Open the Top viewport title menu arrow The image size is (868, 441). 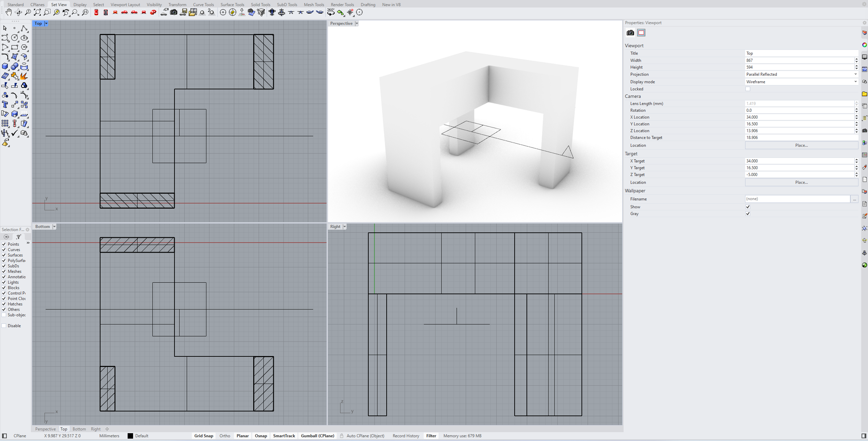click(x=46, y=23)
